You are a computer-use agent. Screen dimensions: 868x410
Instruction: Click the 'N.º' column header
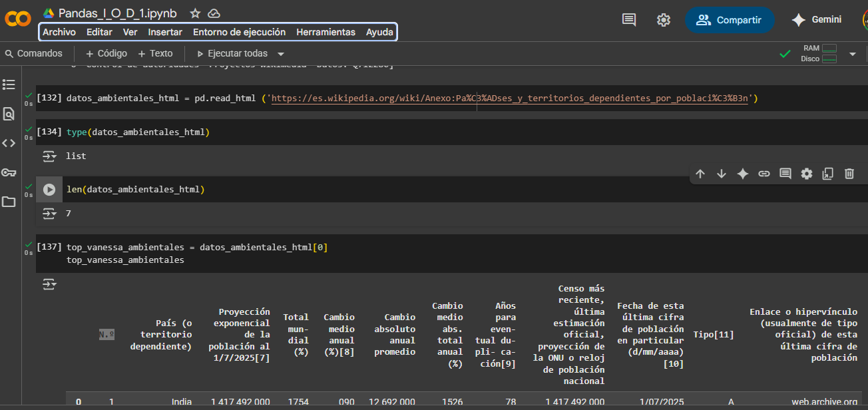click(107, 335)
